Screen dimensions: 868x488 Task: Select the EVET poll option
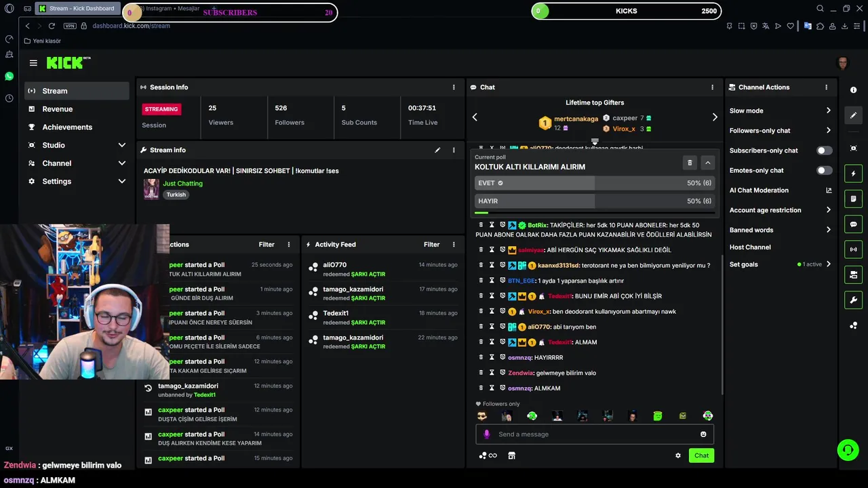point(595,183)
